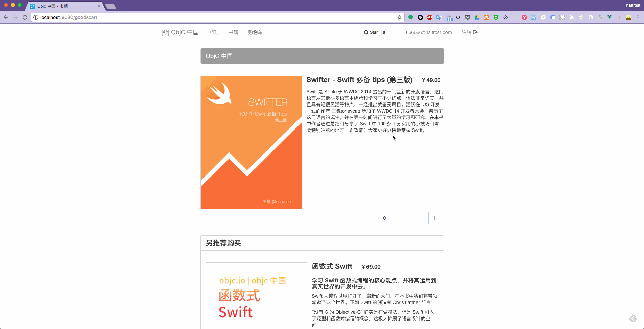The width and height of the screenshot is (644, 329).
Task: Open the Google Translate extension
Action: click(439, 17)
